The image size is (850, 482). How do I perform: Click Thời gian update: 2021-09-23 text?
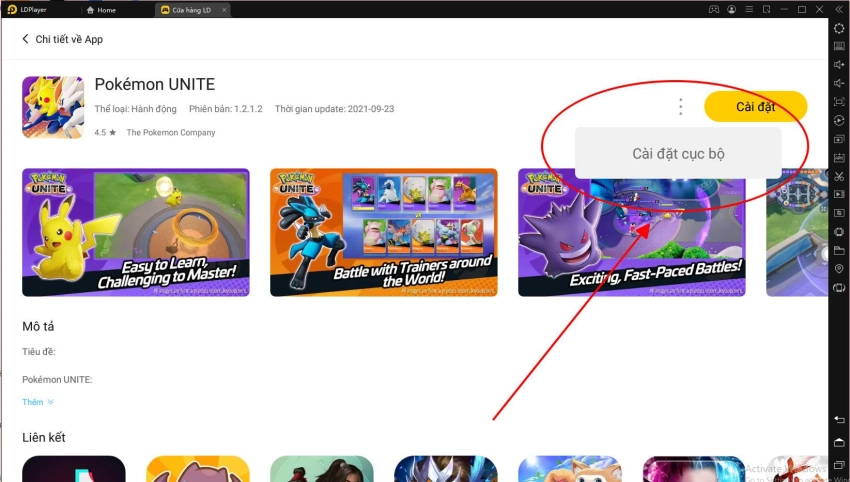(334, 109)
